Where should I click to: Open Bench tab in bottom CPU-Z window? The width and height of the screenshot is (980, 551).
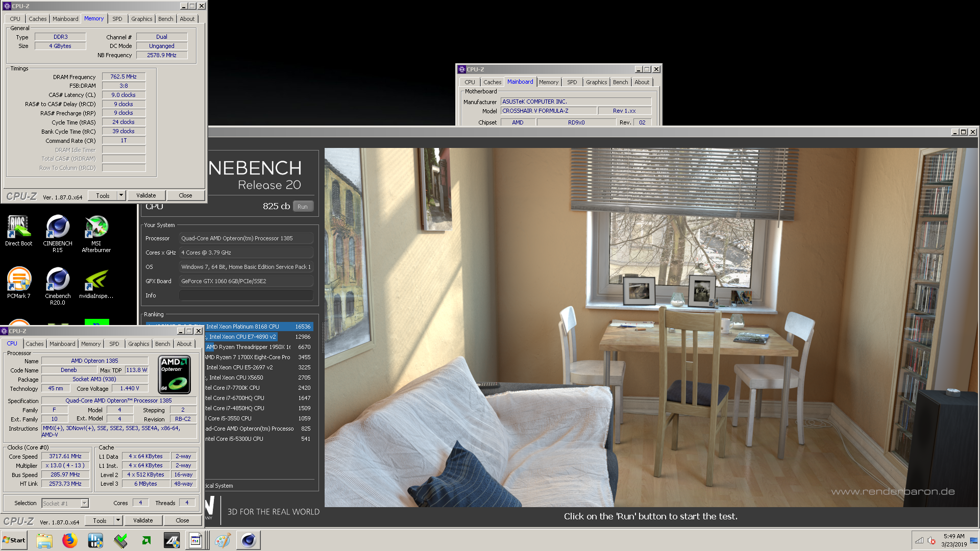(x=163, y=344)
